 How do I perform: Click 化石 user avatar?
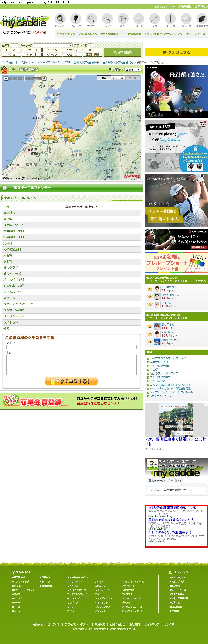tap(157, 304)
